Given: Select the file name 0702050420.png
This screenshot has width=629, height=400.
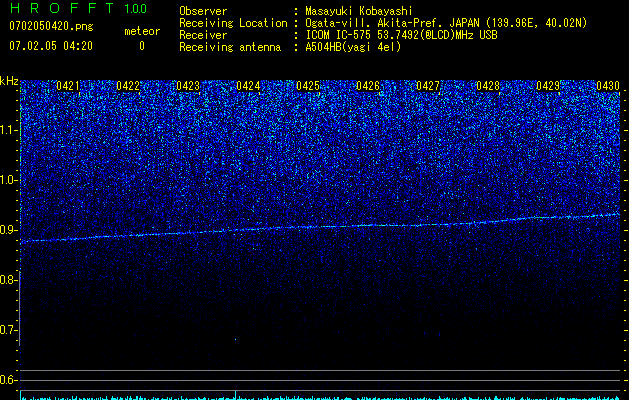Looking at the screenshot, I should [51, 26].
